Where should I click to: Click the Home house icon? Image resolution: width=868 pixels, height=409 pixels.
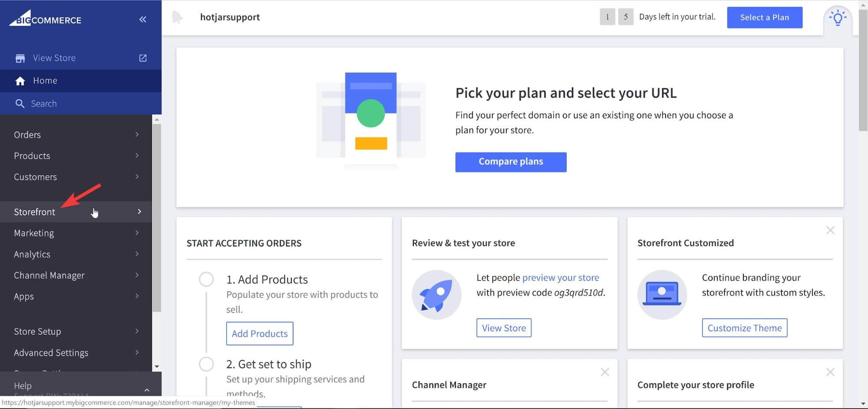(20, 81)
